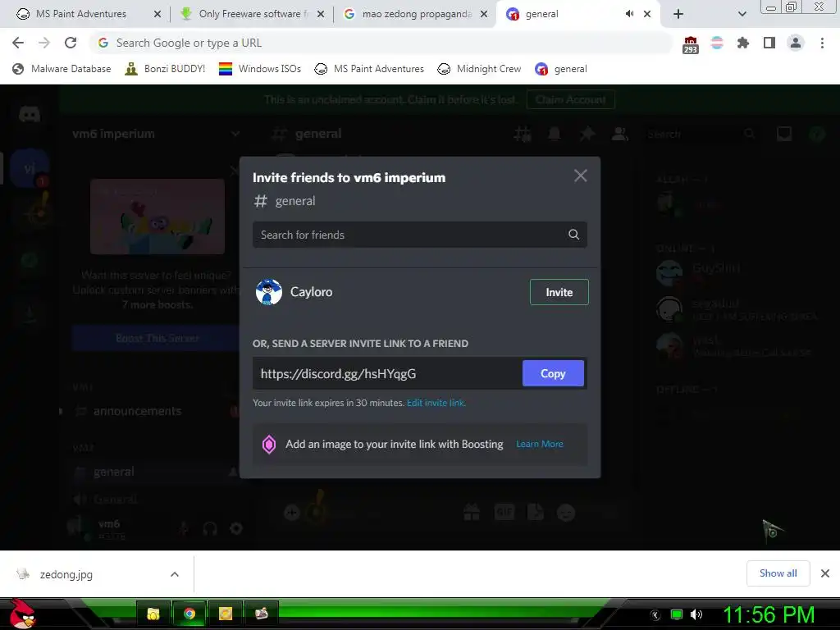Click Cayloro's avatar in invite list

(x=269, y=292)
